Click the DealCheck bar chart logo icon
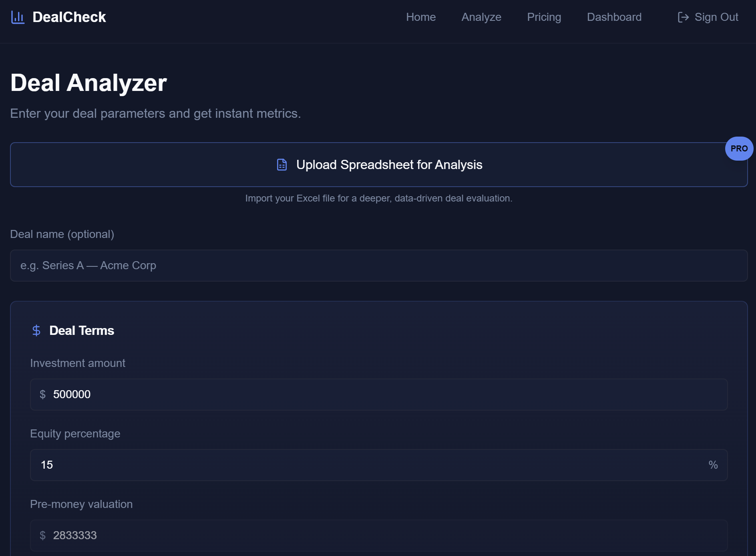The height and width of the screenshot is (556, 756). [x=18, y=17]
